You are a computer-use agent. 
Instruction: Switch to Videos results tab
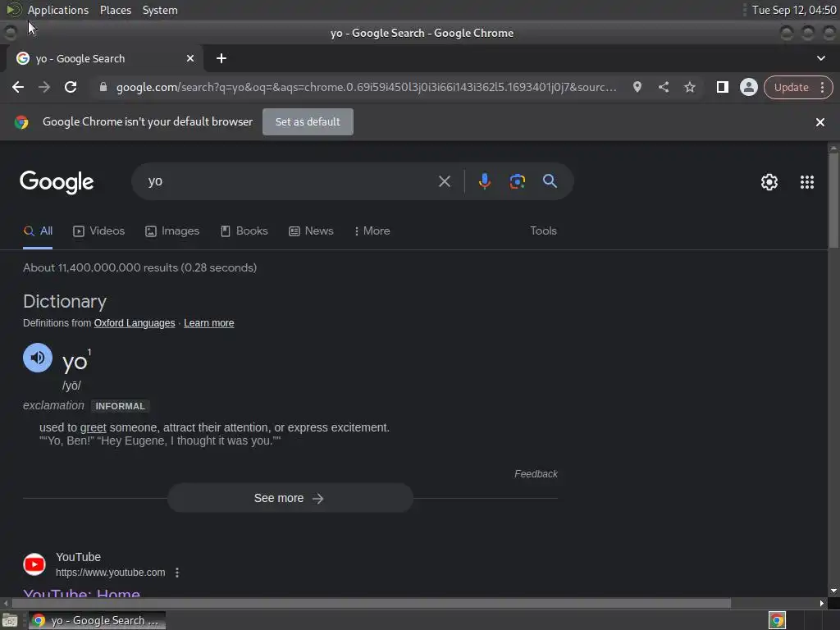click(98, 231)
